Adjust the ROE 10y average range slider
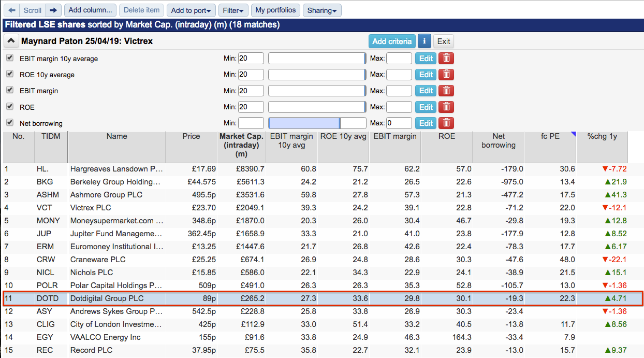 tap(317, 75)
